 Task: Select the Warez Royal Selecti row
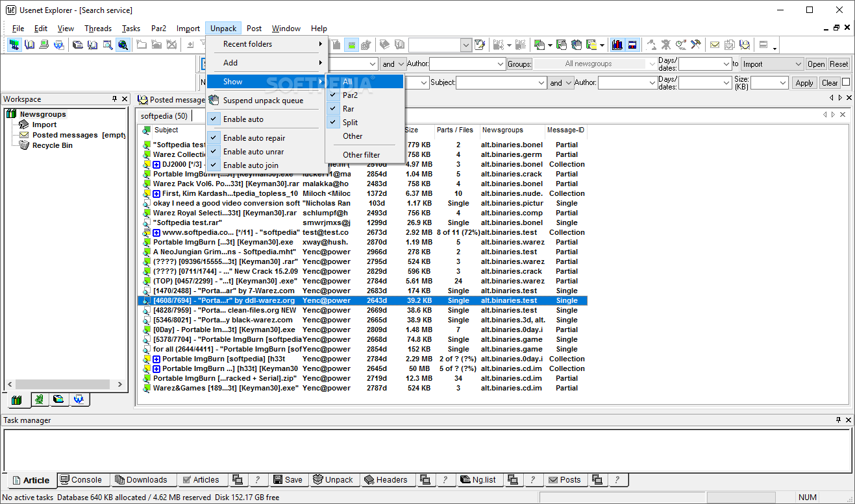coord(364,213)
